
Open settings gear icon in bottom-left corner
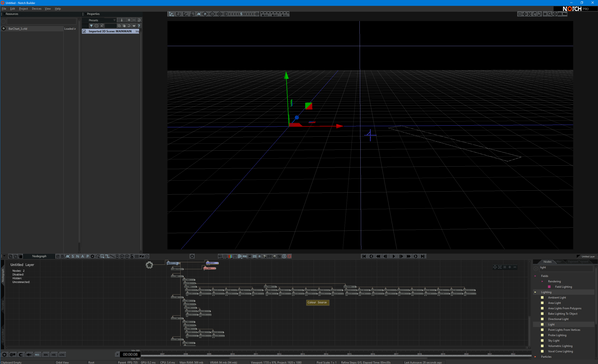pyautogui.click(x=4, y=355)
